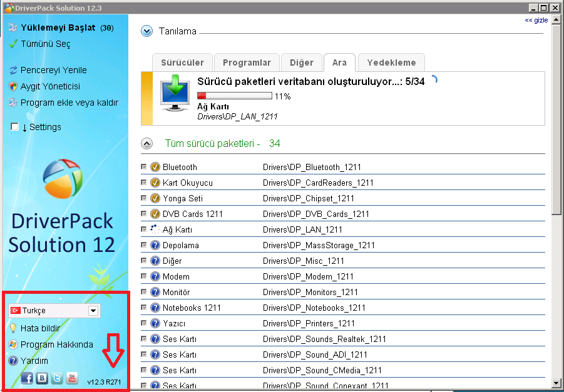Click the DriverPack logo in the sidebar

point(63,179)
